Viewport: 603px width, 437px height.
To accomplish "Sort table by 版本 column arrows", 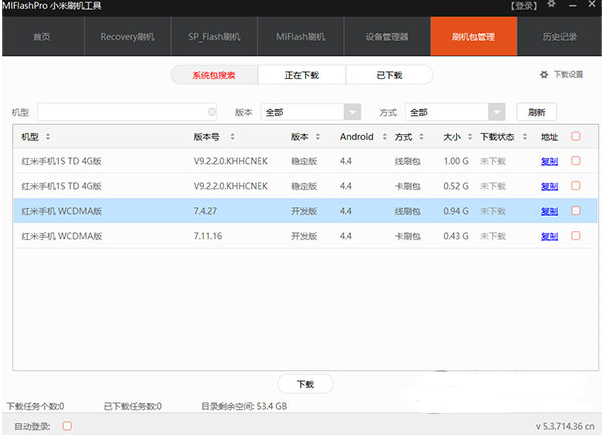I will 318,137.
